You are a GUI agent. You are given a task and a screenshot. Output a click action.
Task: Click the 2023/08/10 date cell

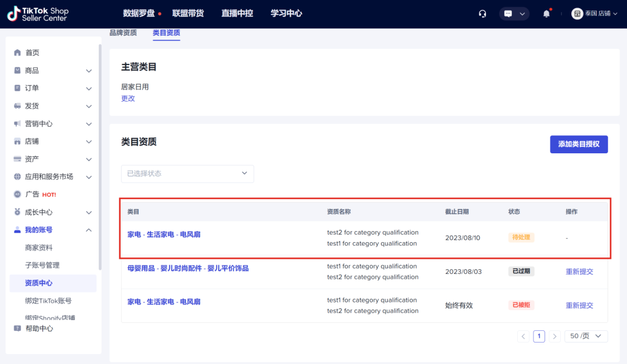pyautogui.click(x=463, y=237)
